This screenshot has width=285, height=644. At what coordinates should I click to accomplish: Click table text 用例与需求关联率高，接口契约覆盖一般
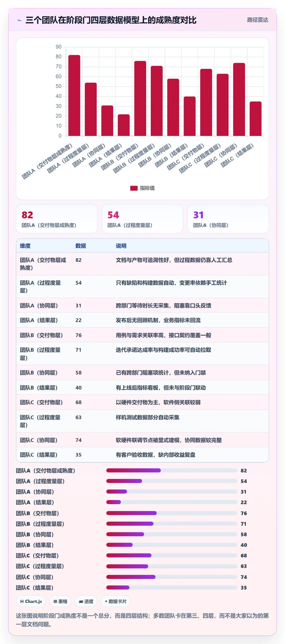pyautogui.click(x=164, y=335)
